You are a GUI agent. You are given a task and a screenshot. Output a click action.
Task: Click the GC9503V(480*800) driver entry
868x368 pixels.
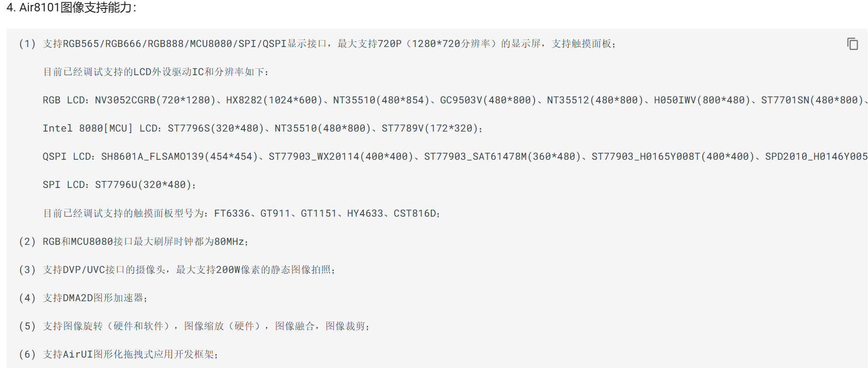click(x=488, y=100)
